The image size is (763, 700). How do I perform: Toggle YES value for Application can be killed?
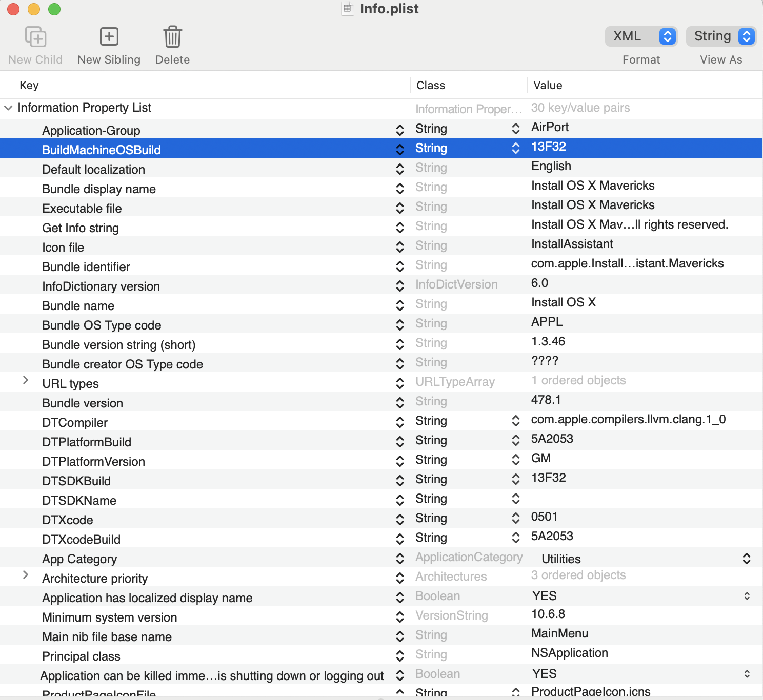click(x=747, y=674)
